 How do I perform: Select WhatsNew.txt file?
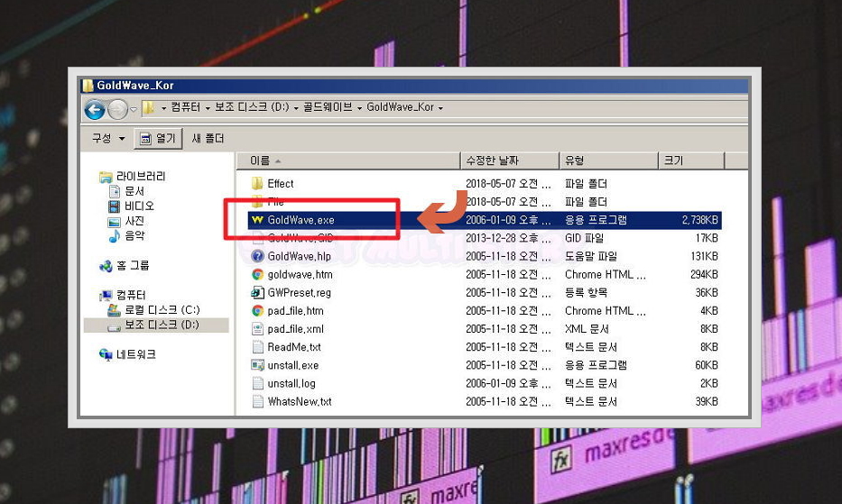click(300, 401)
